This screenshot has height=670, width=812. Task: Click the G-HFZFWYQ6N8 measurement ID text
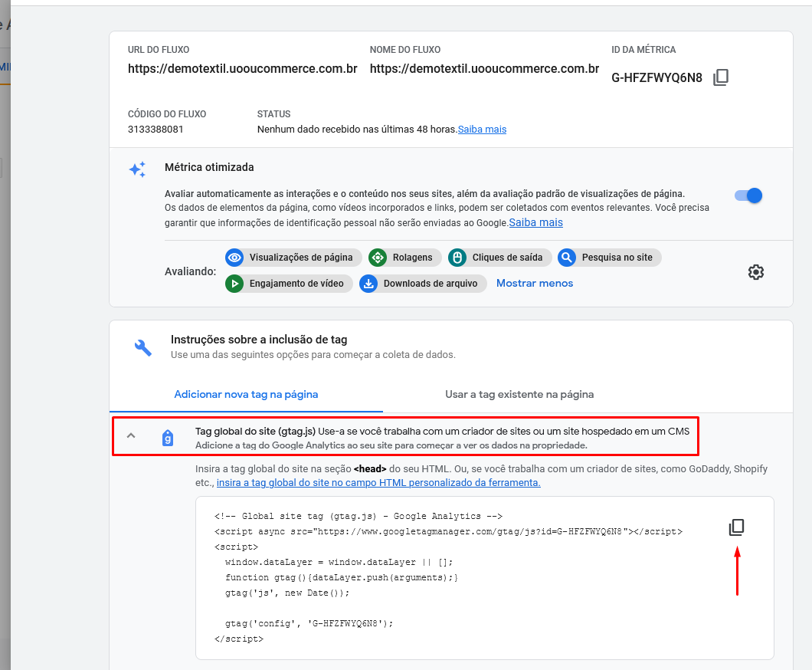(x=656, y=77)
